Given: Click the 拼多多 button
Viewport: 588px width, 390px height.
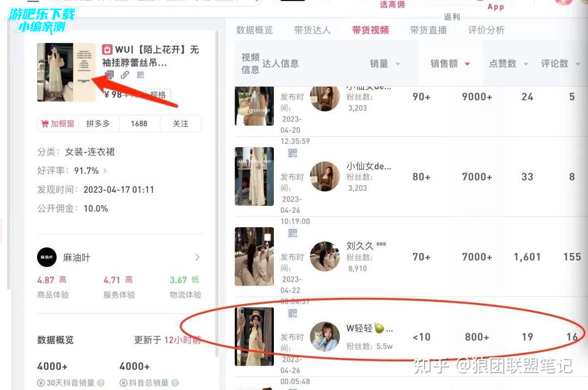Looking at the screenshot, I should point(99,124).
